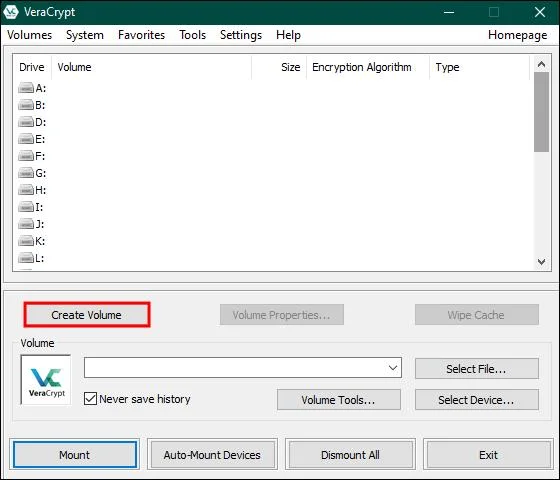Click the Create Volume button
560x480 pixels.
pos(87,315)
